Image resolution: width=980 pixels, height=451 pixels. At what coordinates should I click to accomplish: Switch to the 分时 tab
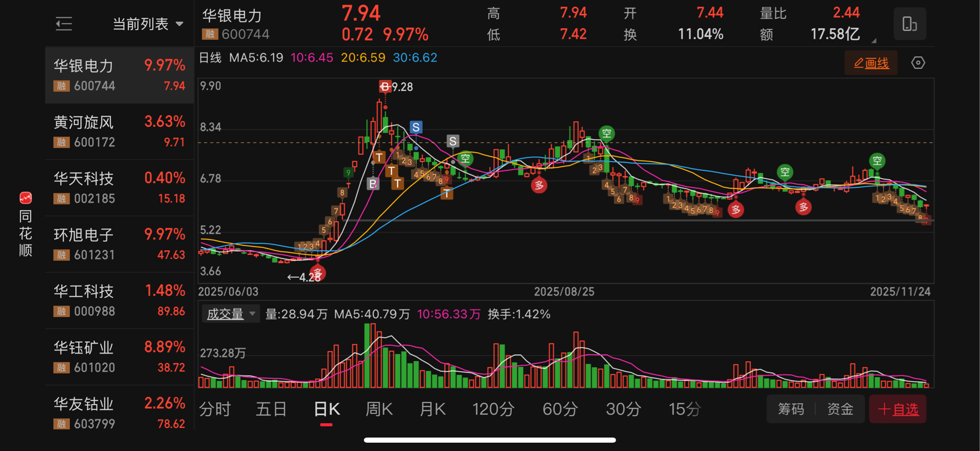pos(215,409)
